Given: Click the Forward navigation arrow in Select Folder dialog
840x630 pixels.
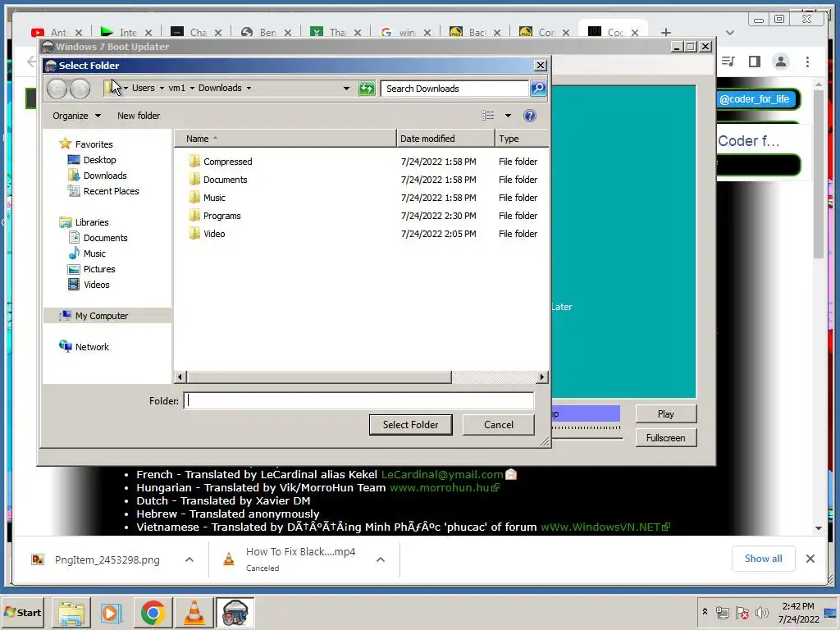Looking at the screenshot, I should tap(80, 89).
